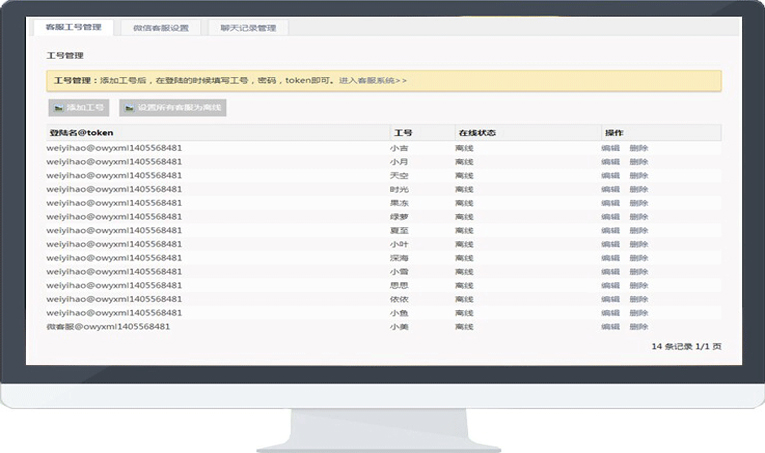Screen dimensions: 765x453
Task: Edit the 天空 agent row
Action: pyautogui.click(x=610, y=175)
